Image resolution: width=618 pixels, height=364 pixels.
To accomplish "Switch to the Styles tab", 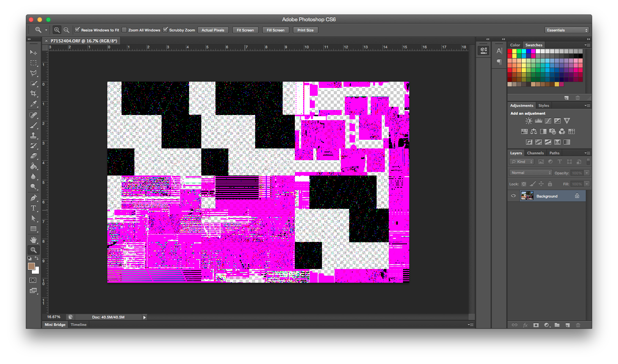I will (544, 106).
